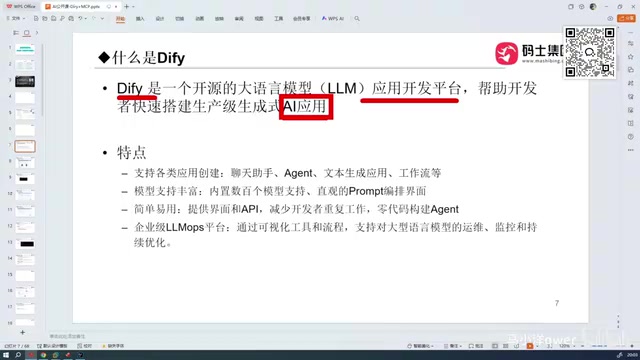640x360 pixels.
Task: Click the settings sliders icon in right sidebar
Action: pyautogui.click(x=631, y=43)
